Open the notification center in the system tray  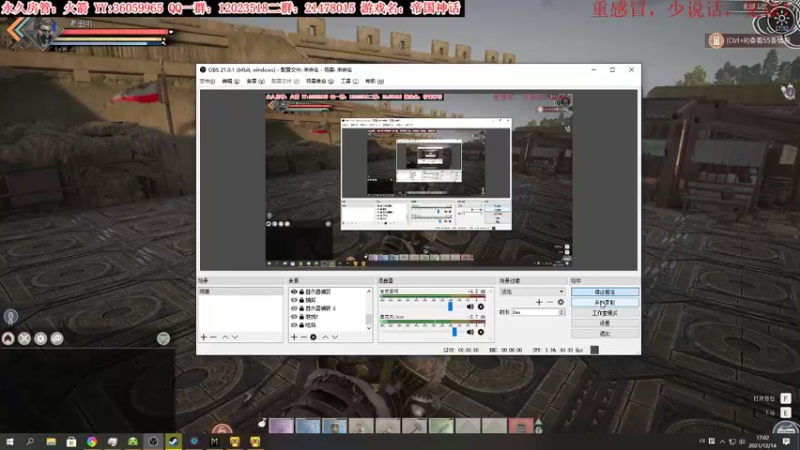[x=786, y=441]
